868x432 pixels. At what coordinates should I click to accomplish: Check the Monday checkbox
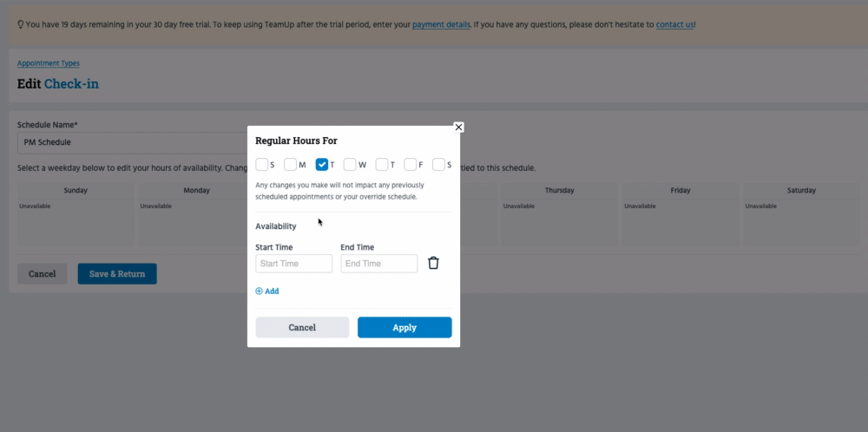click(291, 165)
